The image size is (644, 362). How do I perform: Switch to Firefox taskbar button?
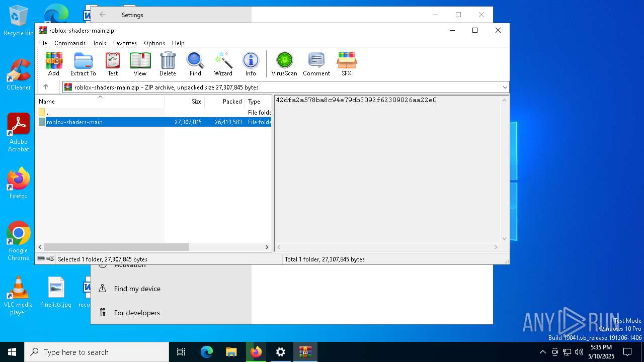256,352
